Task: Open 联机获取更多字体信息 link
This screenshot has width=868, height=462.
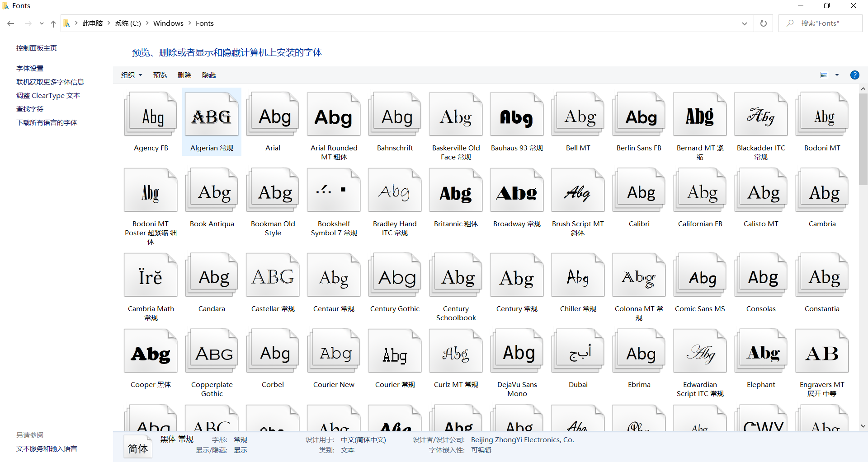Action: click(x=50, y=82)
